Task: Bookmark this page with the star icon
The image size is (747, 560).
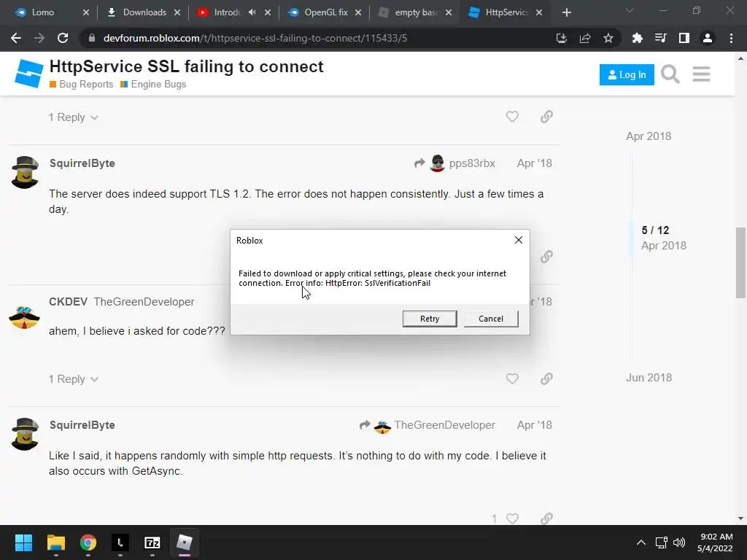Action: point(608,38)
